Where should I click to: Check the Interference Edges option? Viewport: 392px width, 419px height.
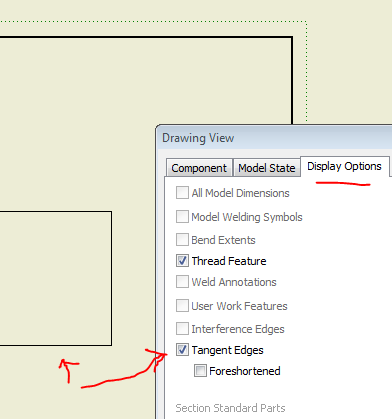(182, 329)
